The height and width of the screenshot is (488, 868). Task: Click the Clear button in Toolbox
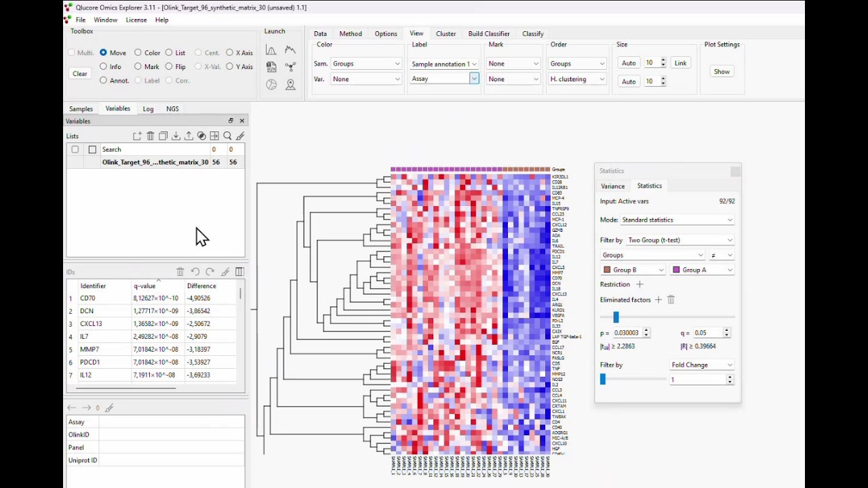[80, 73]
